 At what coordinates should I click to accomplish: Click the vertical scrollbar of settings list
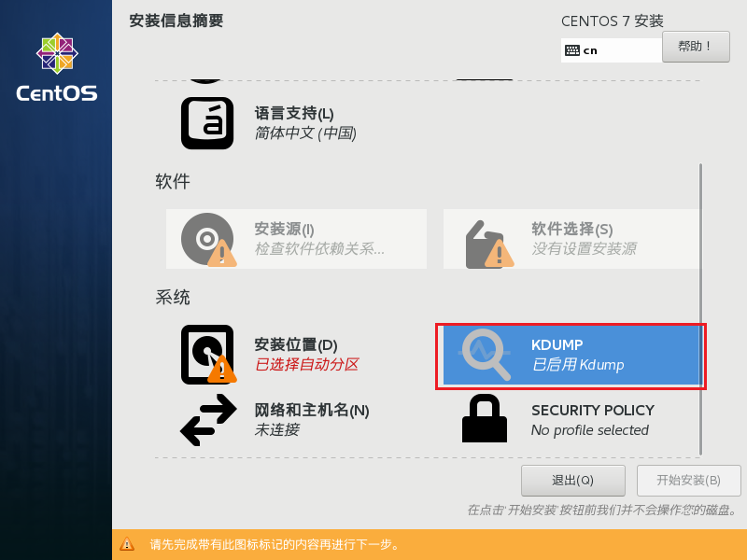[700, 310]
